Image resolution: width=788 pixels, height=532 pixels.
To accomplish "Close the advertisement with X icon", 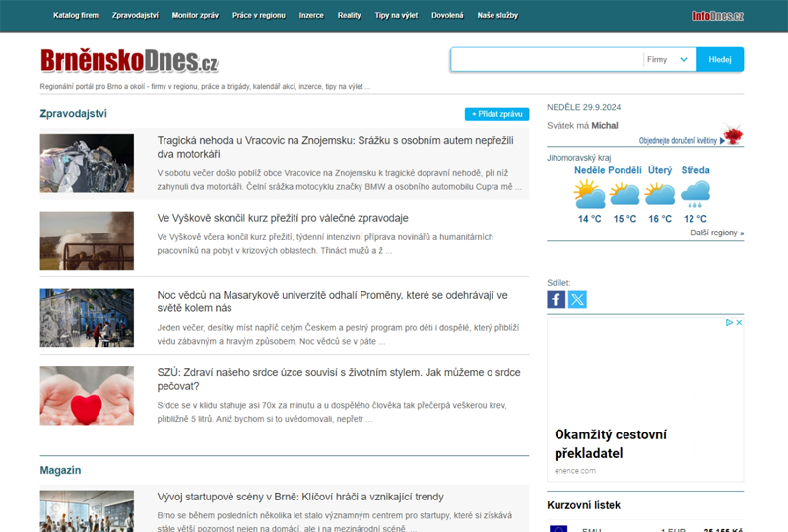I will click(739, 323).
